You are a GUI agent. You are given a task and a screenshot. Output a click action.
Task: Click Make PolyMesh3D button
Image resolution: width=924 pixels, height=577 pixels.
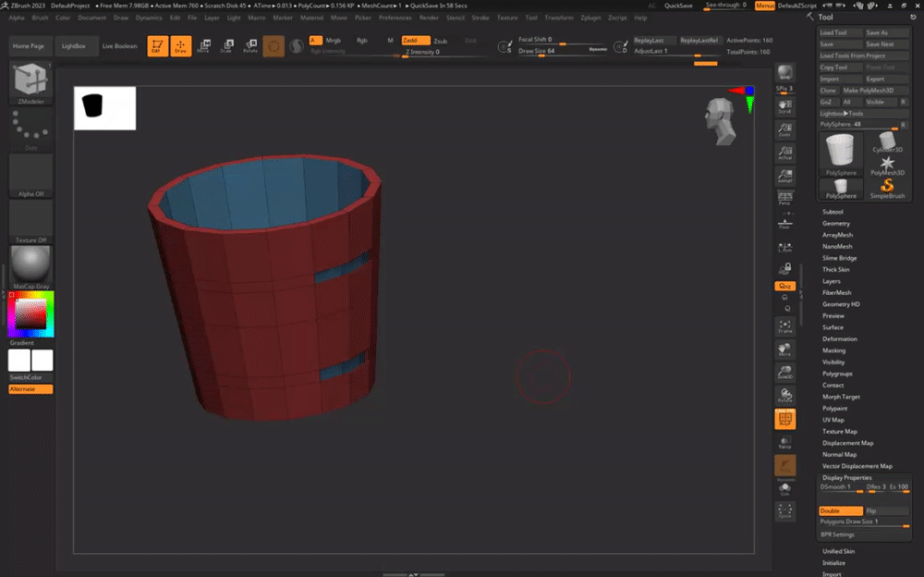coord(869,91)
